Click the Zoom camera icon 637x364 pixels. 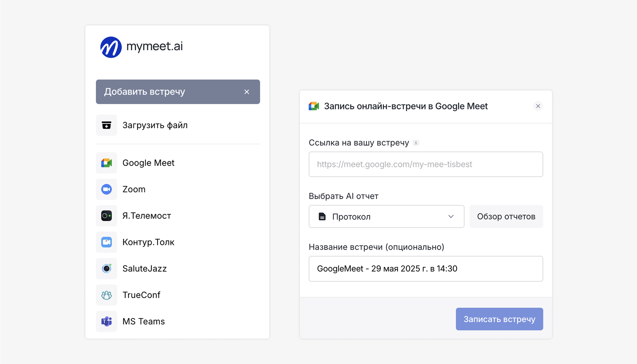pos(106,189)
